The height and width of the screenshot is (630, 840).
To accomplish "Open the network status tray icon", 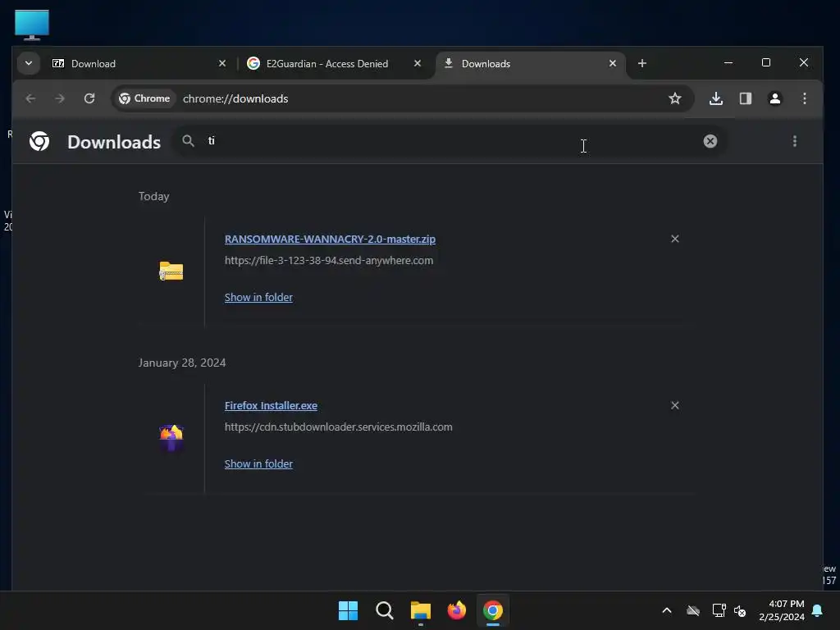I will click(x=719, y=610).
